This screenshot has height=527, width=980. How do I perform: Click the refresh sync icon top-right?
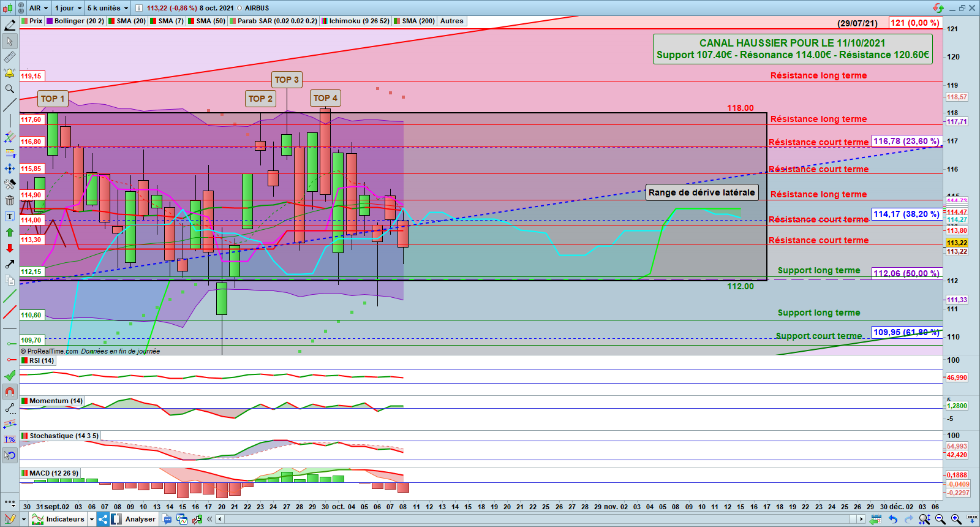click(938, 8)
